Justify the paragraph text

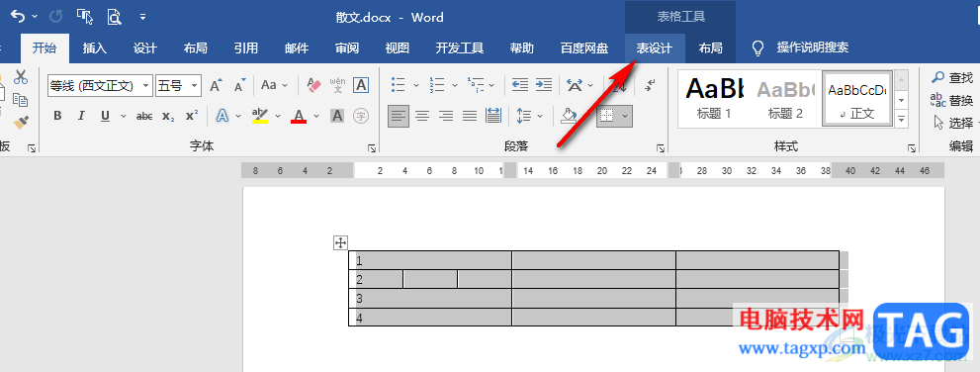point(470,116)
